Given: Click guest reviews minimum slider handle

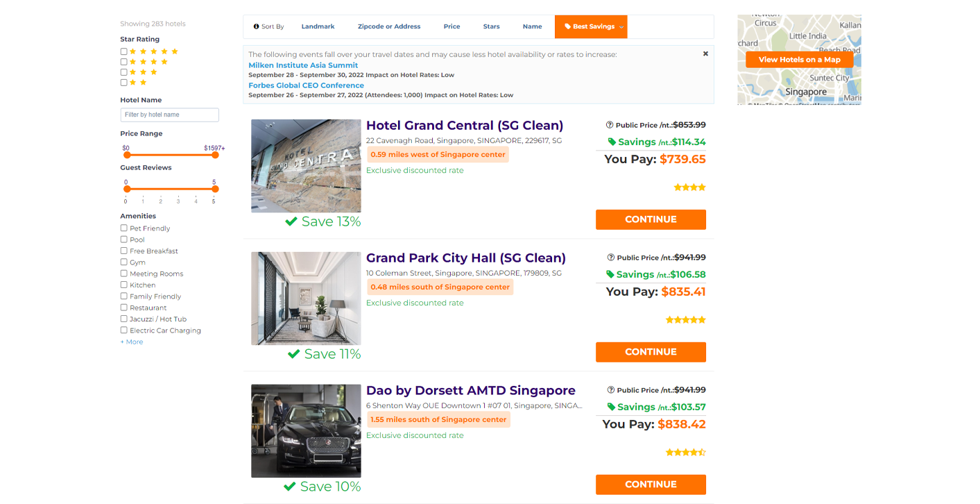Looking at the screenshot, I should pyautogui.click(x=127, y=189).
